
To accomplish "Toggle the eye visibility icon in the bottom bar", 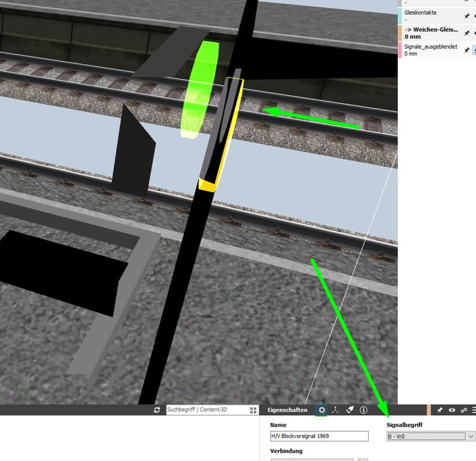I will click(x=452, y=410).
